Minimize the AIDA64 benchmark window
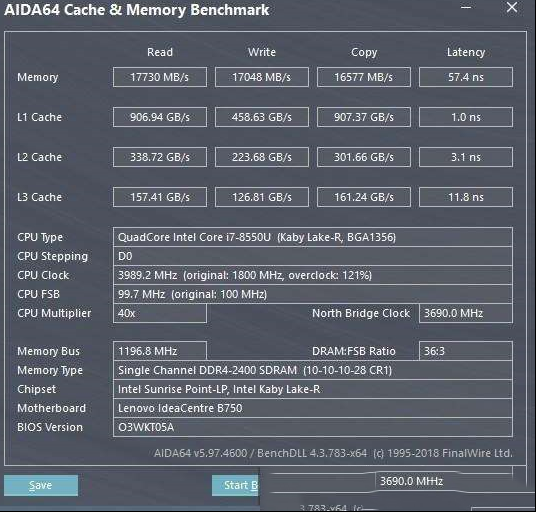536x512 pixels. 466,7
